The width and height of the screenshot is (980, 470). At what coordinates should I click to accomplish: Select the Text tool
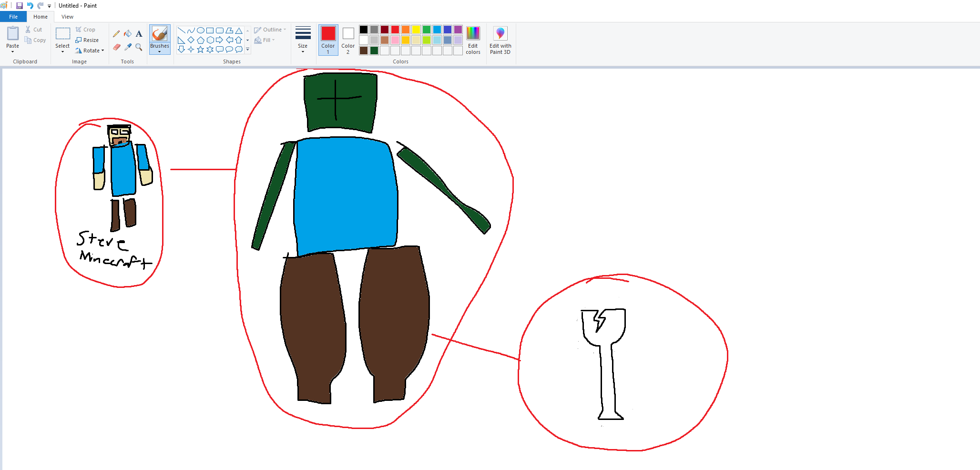tap(139, 34)
